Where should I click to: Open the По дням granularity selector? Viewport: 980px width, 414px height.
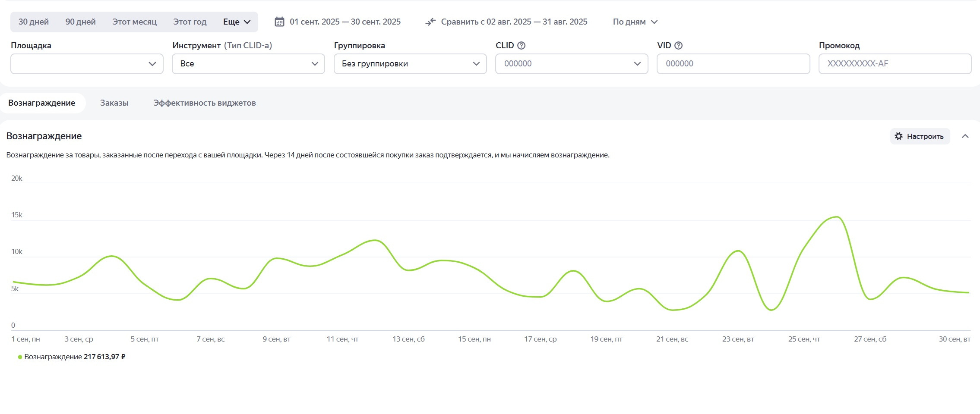635,22
